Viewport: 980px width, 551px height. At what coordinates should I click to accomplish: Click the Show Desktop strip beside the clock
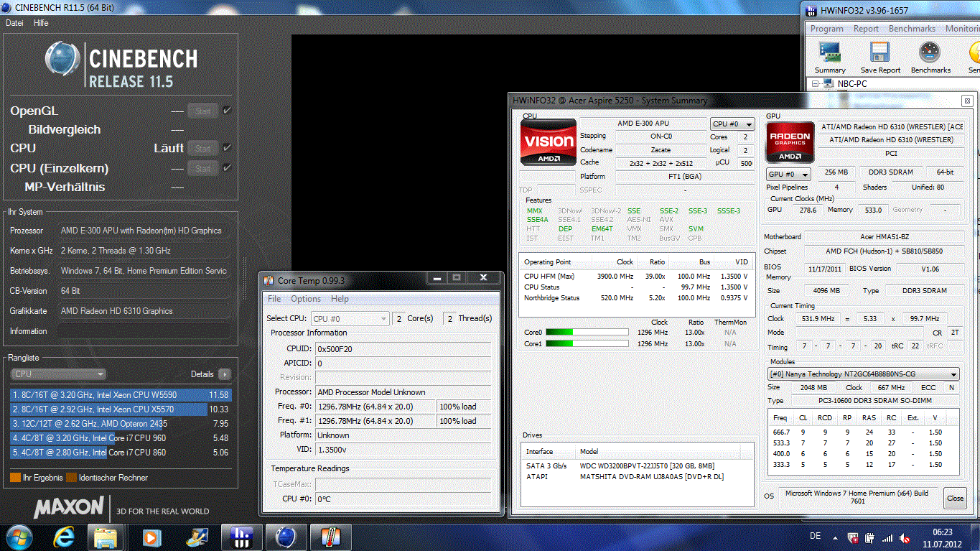975,537
